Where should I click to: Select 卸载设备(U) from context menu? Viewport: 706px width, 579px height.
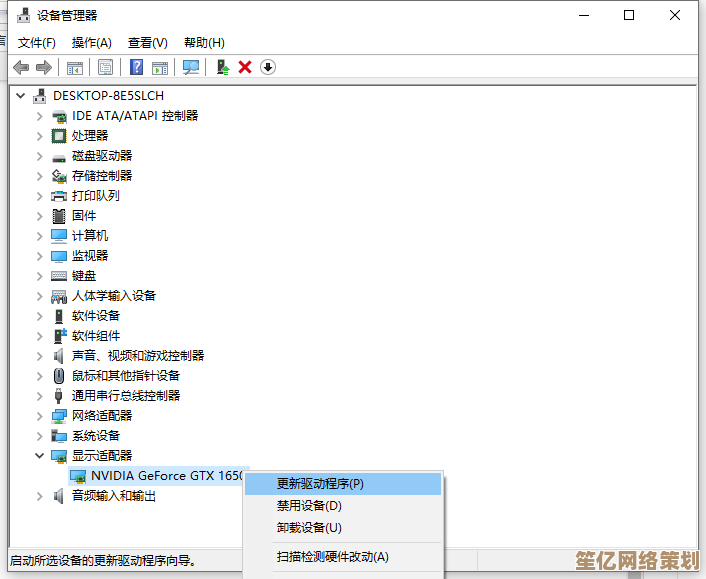(309, 528)
